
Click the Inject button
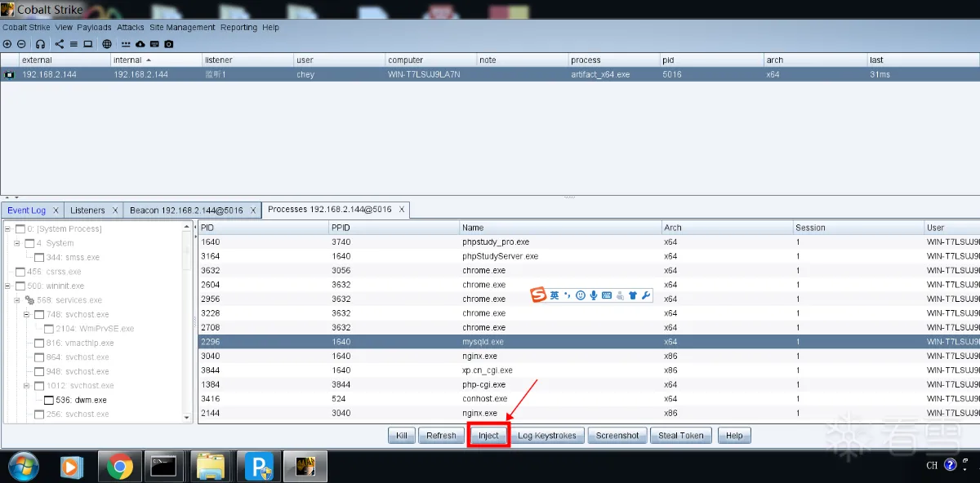pyautogui.click(x=488, y=436)
